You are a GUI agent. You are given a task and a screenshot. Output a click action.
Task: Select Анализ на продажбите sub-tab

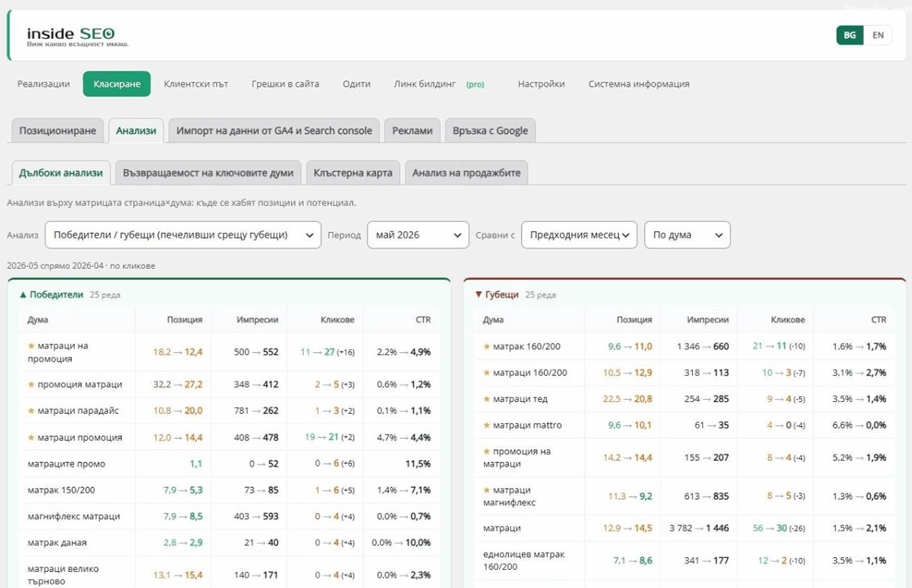tap(466, 173)
